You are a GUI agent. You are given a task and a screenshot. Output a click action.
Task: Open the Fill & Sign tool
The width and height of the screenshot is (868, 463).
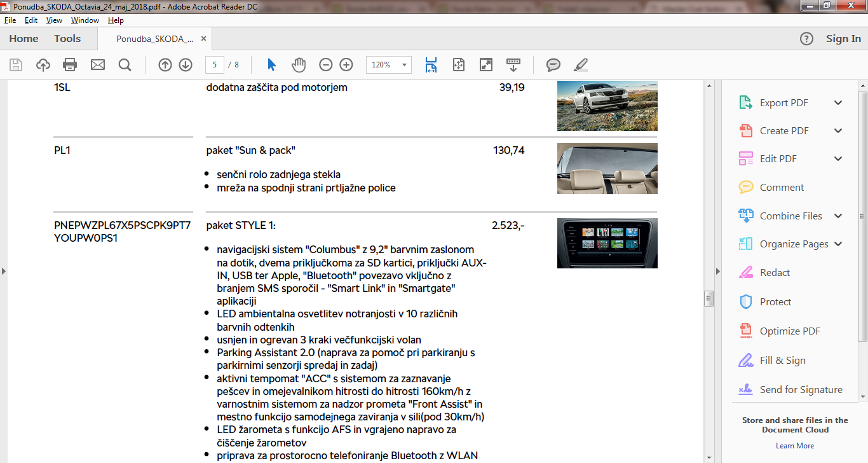pos(782,361)
